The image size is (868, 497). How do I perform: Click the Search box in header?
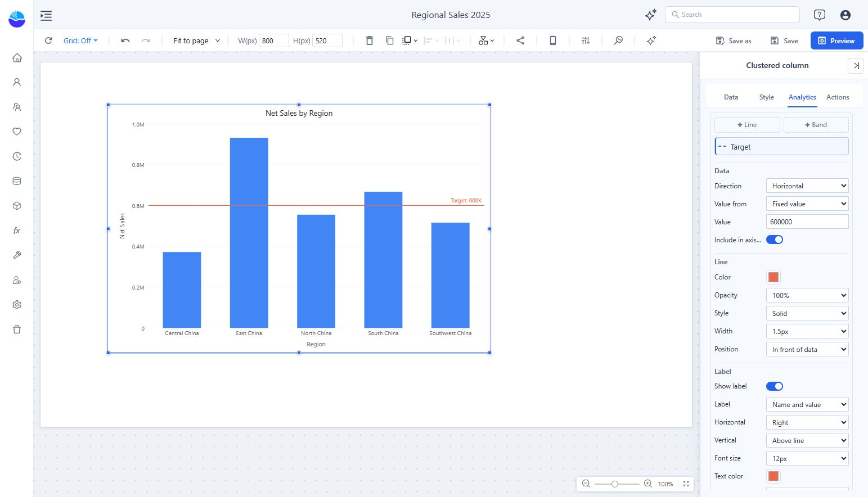[x=732, y=15]
